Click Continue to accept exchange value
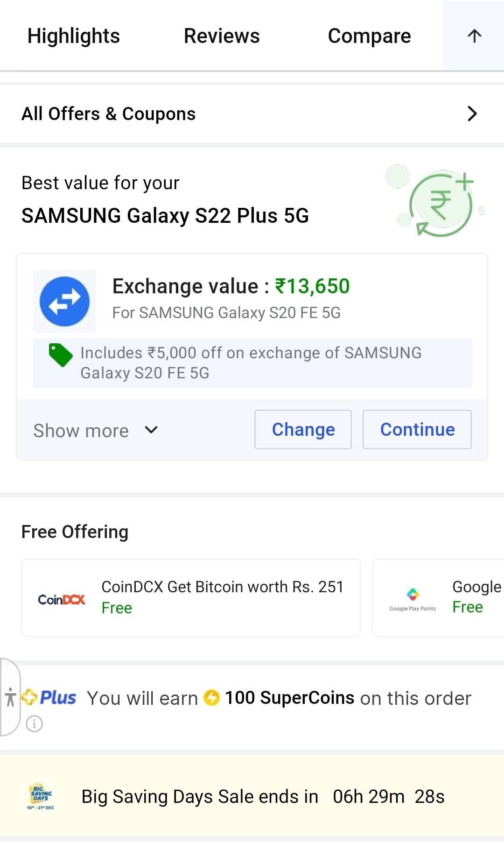Viewport: 504px width, 844px height. pyautogui.click(x=417, y=429)
